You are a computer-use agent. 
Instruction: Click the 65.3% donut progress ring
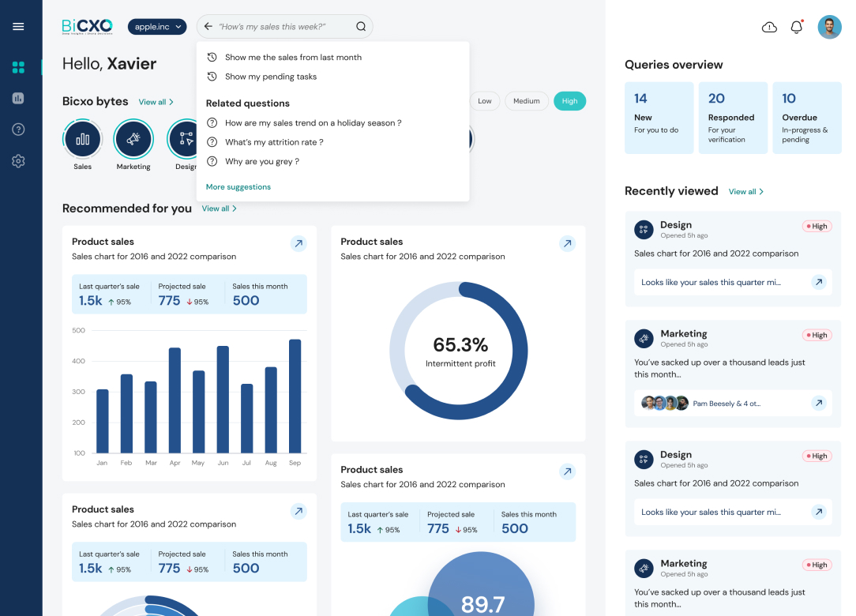pos(459,351)
